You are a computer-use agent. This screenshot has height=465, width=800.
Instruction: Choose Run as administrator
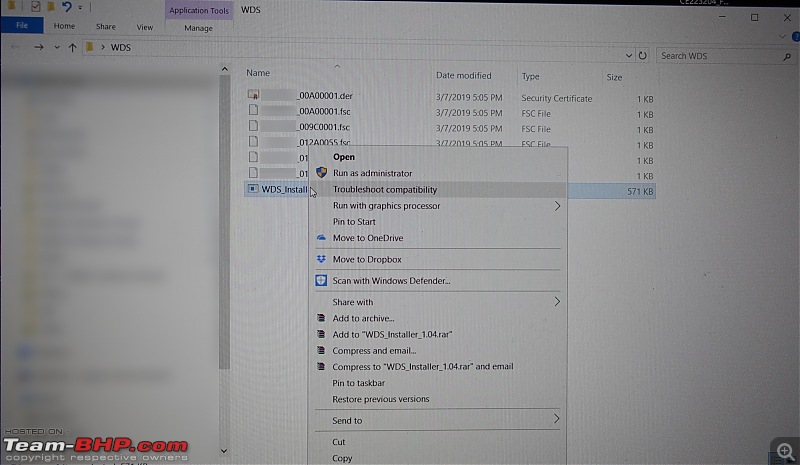tap(372, 173)
